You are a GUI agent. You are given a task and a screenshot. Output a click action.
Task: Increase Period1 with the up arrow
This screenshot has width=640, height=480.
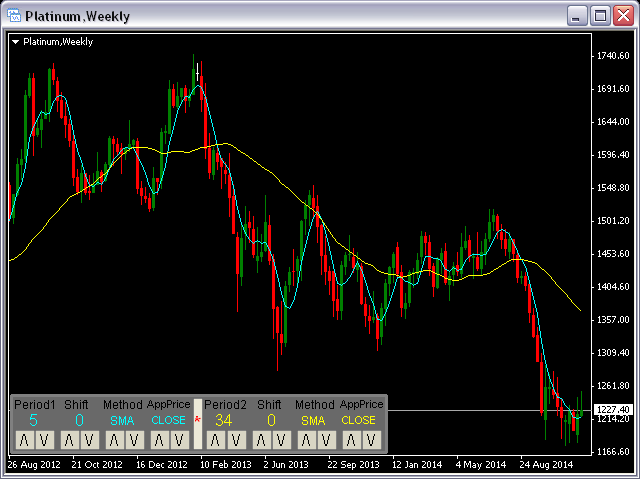[x=24, y=440]
